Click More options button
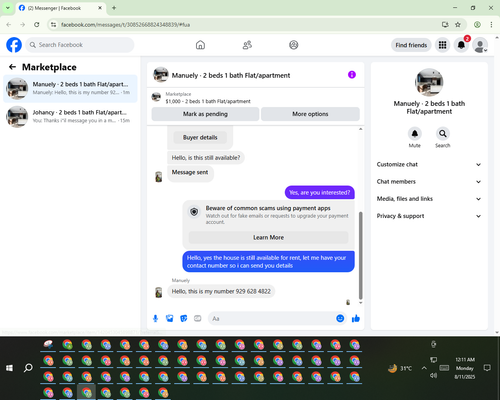Screen dimensions: 500x400 tap(310, 114)
